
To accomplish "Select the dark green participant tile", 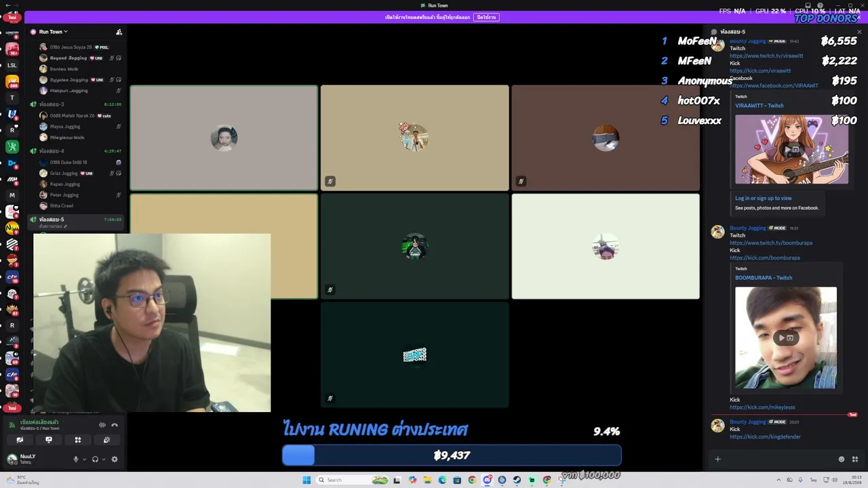I will 414,247.
